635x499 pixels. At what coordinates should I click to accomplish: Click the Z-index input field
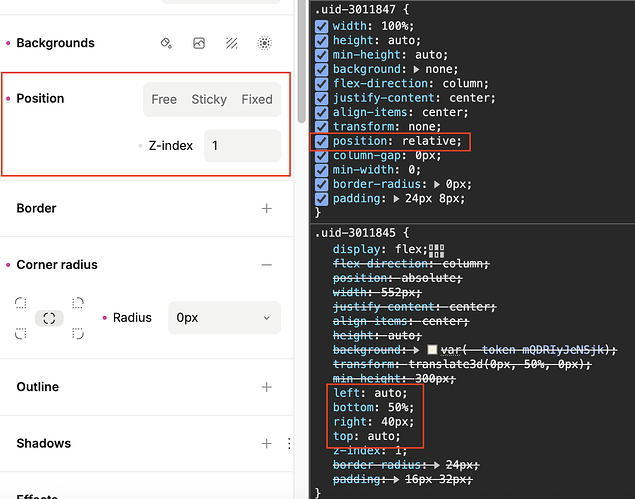242,146
